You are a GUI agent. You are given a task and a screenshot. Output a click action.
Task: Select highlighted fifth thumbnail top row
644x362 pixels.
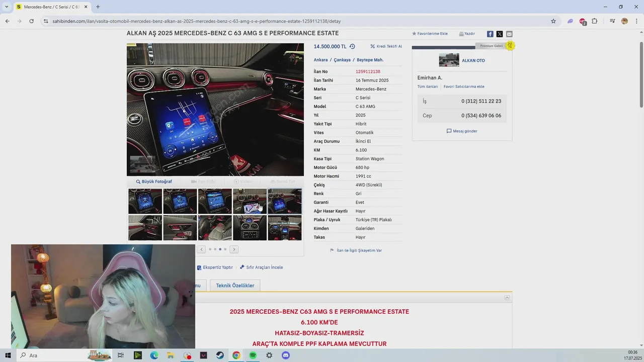point(285,201)
